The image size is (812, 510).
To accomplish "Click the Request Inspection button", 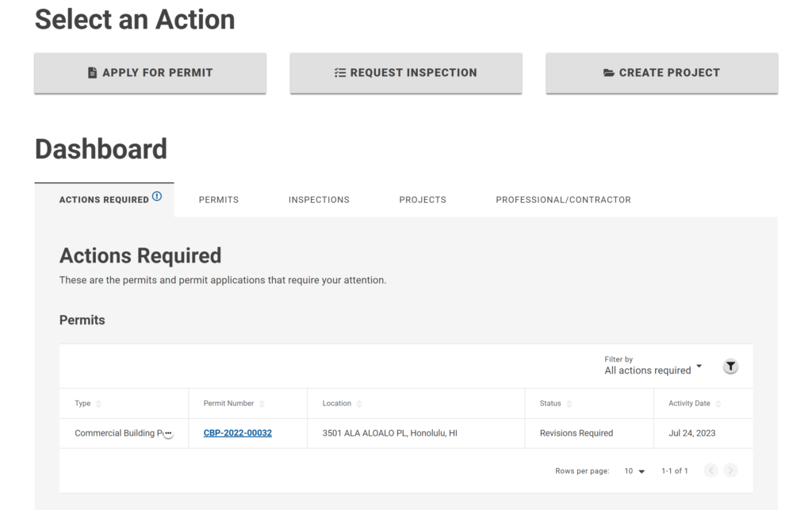I will 405,73.
